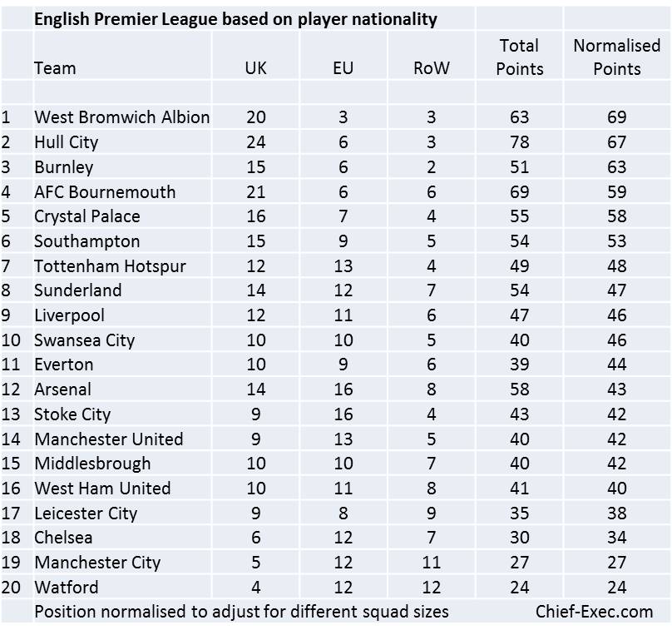This screenshot has height=635, width=672.
Task: Click Hull City's total points value 78
Action: (519, 142)
